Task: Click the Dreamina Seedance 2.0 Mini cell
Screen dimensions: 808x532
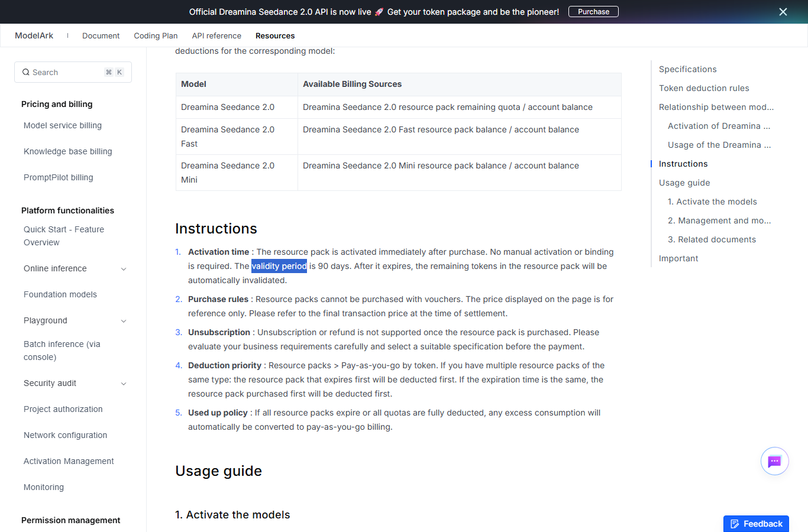Action: [237, 173]
